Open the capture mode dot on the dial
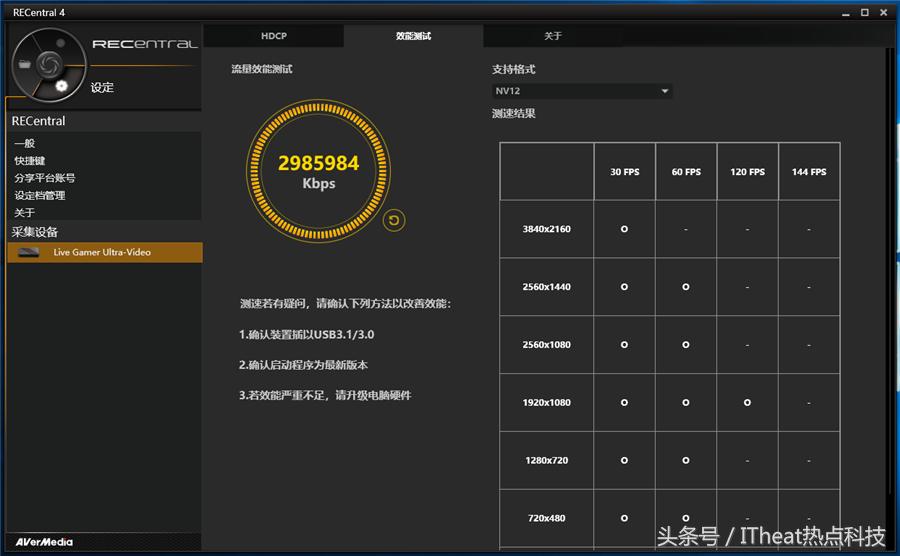 (60, 43)
